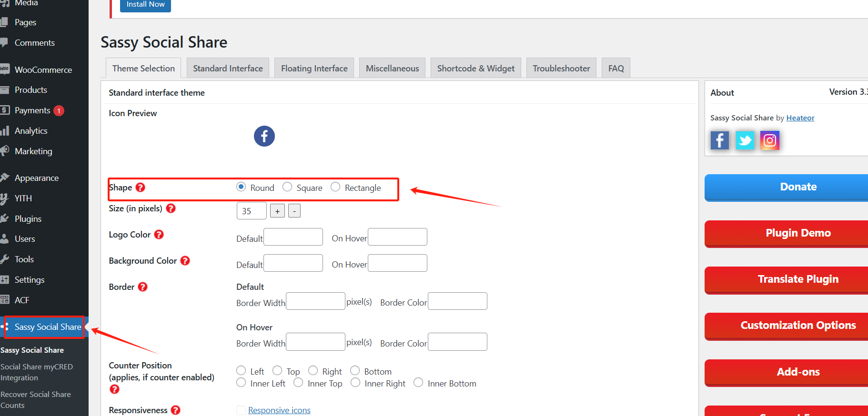Select Inner Left counter position
This screenshot has height=416, width=868.
point(241,383)
